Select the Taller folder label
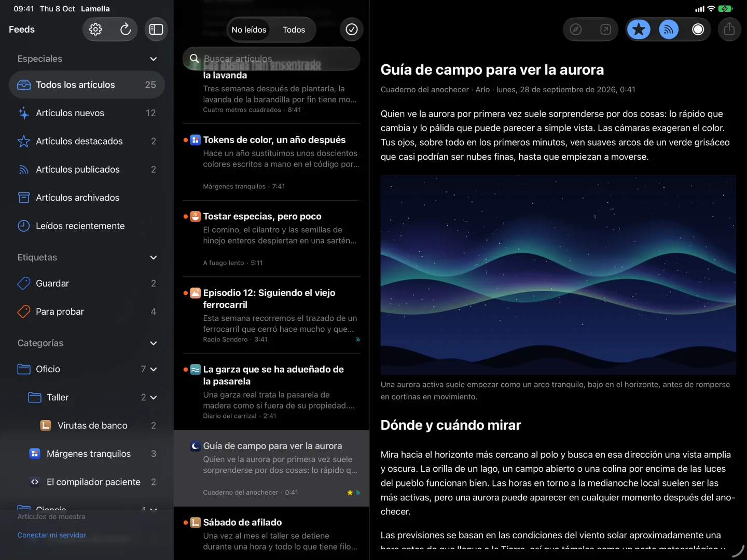Viewport: 747px width, 560px height. point(58,397)
